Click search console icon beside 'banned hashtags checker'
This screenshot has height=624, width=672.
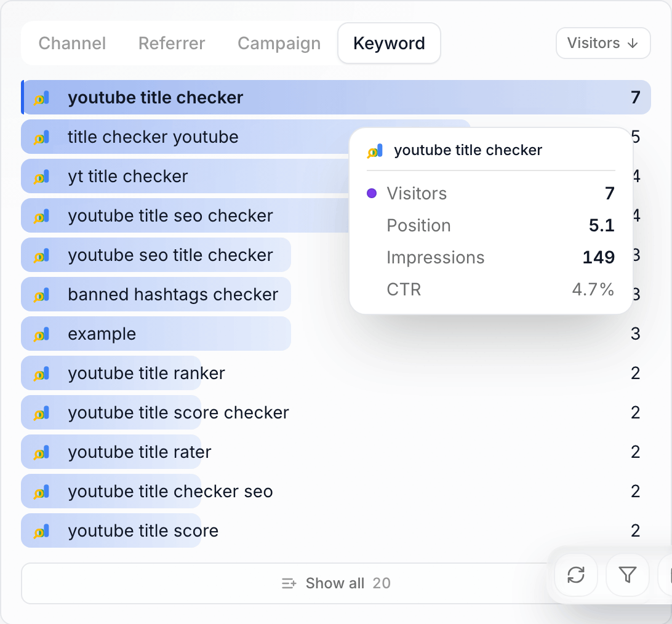point(42,295)
